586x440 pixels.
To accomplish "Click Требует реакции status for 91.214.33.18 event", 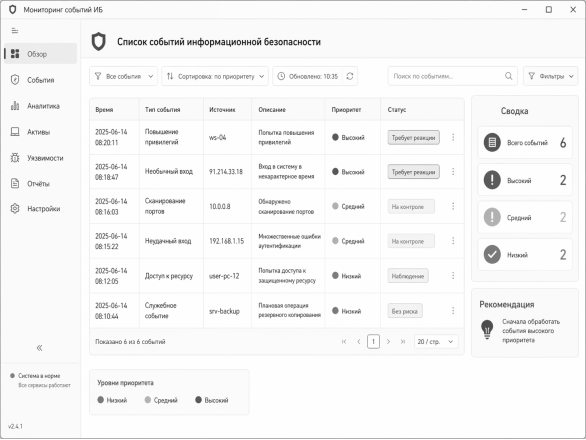I will (x=413, y=172).
